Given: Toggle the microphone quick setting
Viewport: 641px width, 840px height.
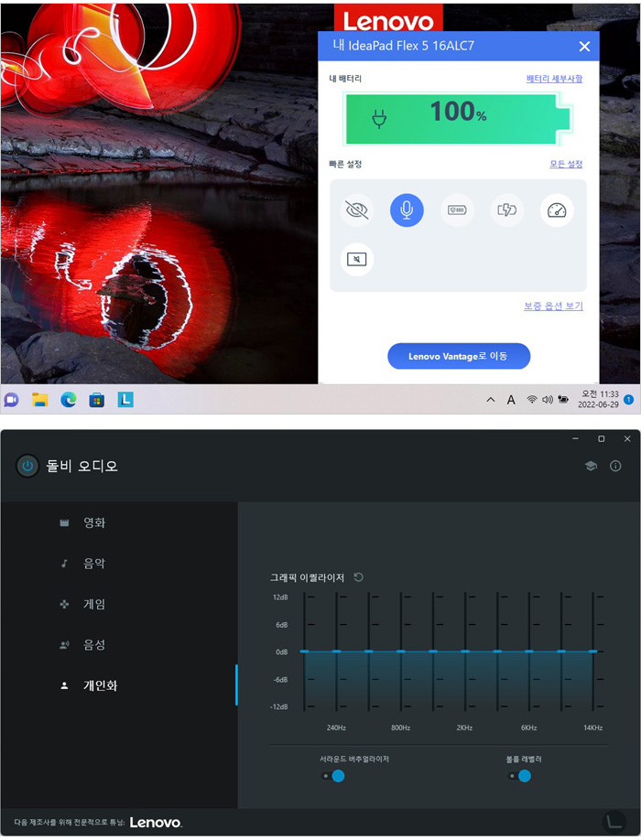Looking at the screenshot, I should pyautogui.click(x=407, y=210).
